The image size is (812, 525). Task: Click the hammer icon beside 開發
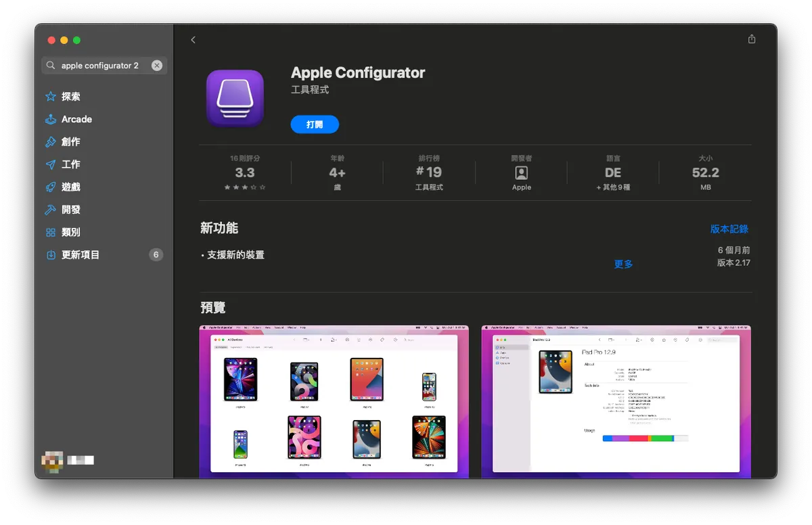pyautogui.click(x=51, y=210)
